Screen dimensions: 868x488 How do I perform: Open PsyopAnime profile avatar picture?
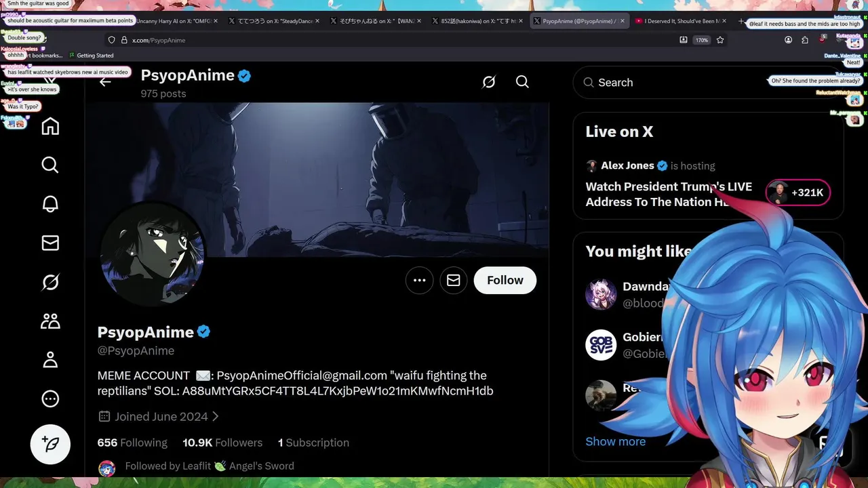click(x=152, y=255)
